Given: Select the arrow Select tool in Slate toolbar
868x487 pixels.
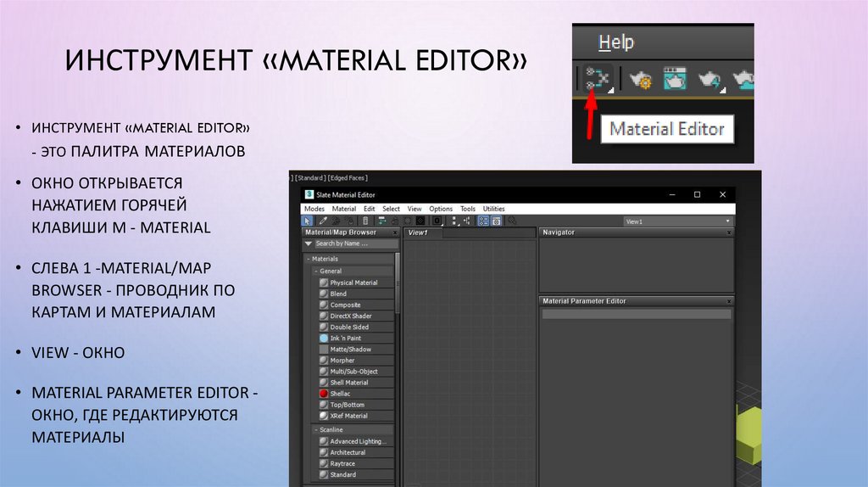Looking at the screenshot, I should 308,221.
